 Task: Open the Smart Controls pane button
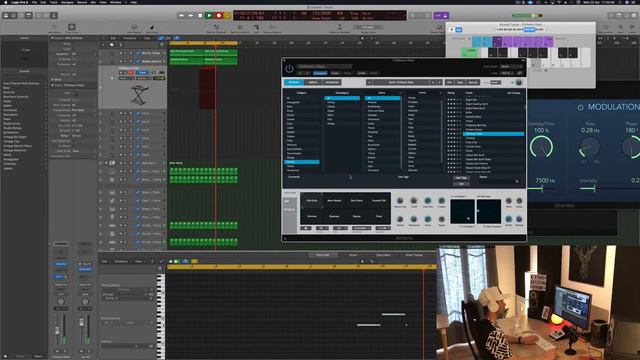point(38,16)
